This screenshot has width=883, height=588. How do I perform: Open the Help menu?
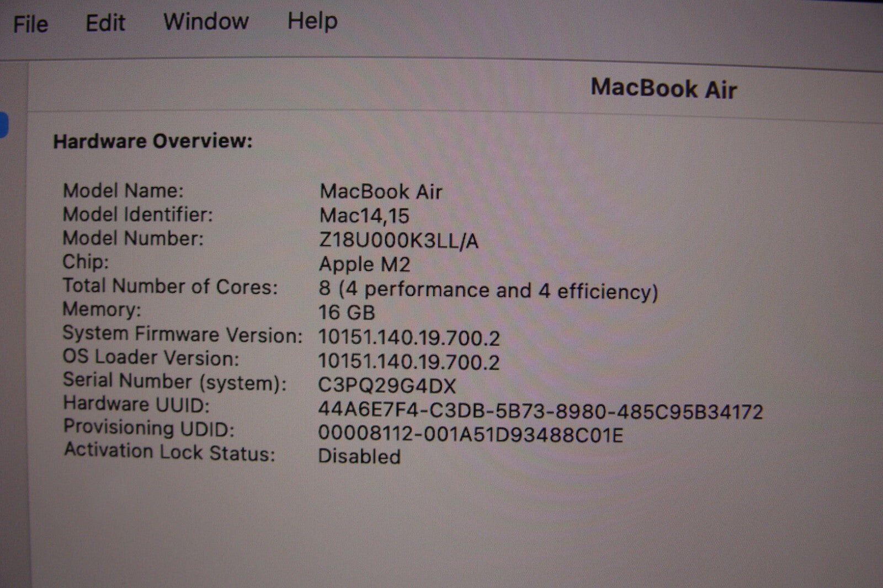[312, 21]
